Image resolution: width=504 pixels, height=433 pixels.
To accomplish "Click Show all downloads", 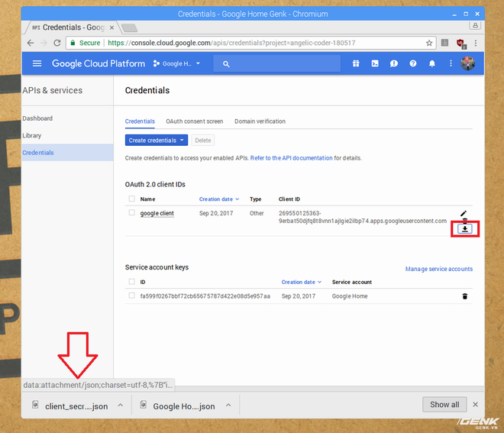I will [444, 405].
